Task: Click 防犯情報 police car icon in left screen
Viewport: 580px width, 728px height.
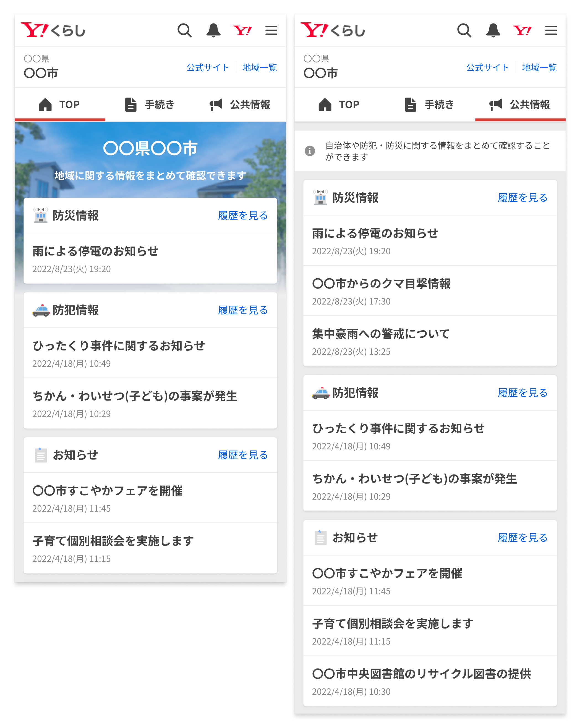Action: coord(41,310)
